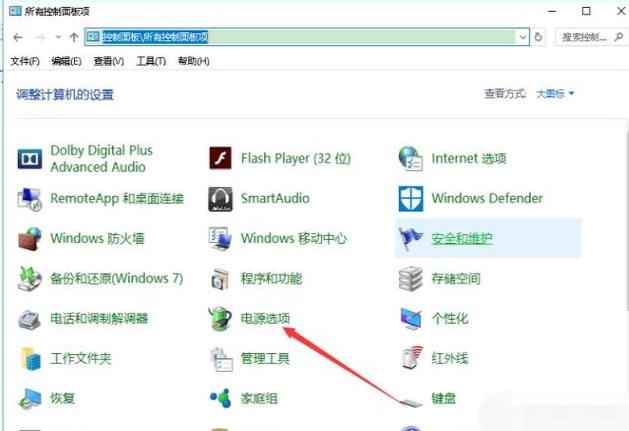This screenshot has height=431, width=629.
Task: Open the 个性化 monitor icon
Action: pyautogui.click(x=411, y=319)
